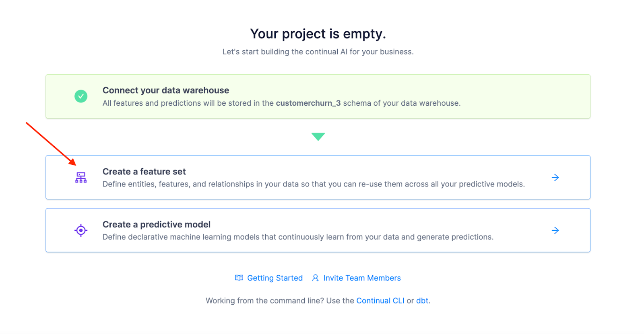
Task: Click the person icon beside Invite Team Members
Action: point(316,278)
